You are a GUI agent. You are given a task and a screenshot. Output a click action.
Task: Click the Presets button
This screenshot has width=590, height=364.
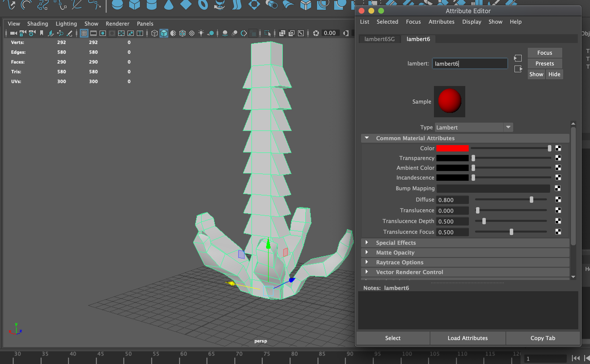coord(545,64)
